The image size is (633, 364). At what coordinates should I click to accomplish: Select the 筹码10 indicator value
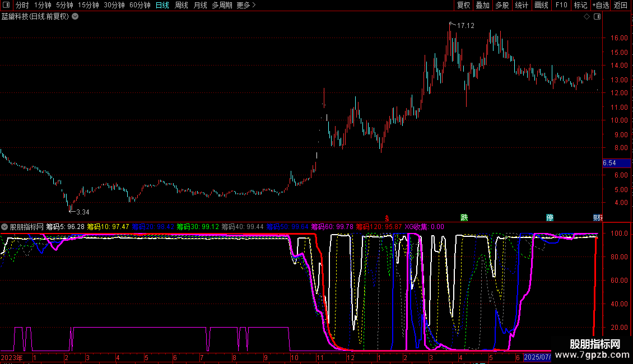tap(108, 227)
